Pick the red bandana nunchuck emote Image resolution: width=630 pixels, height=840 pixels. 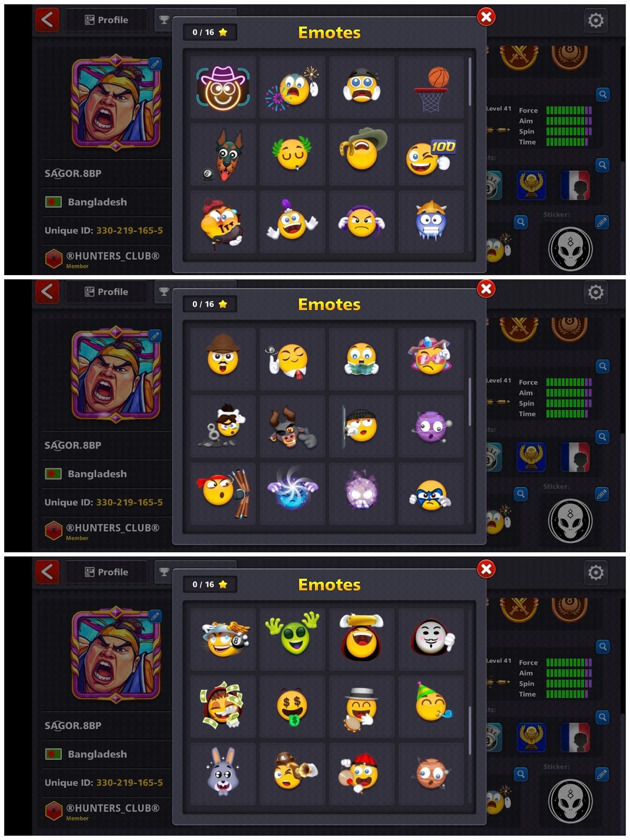coord(223,493)
